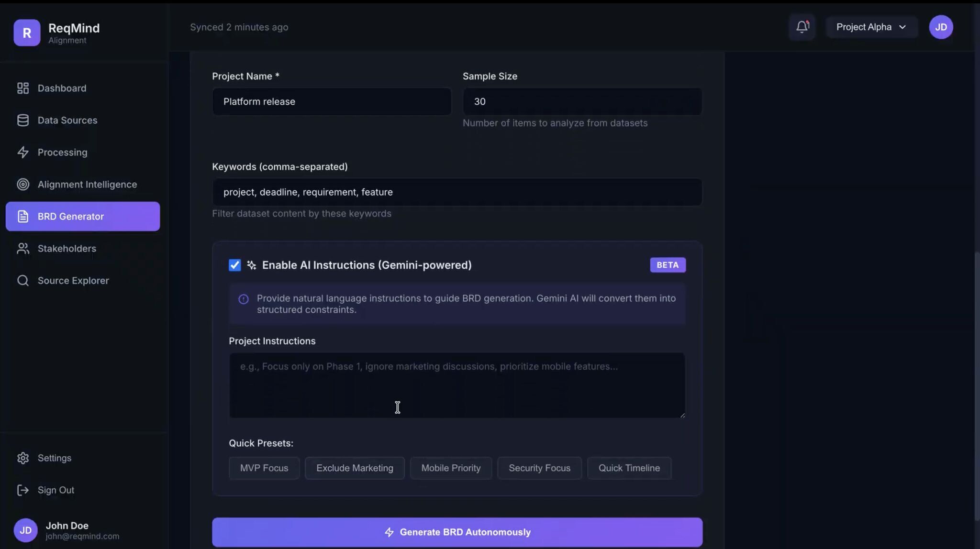Open Settings from the sidebar

[83, 458]
